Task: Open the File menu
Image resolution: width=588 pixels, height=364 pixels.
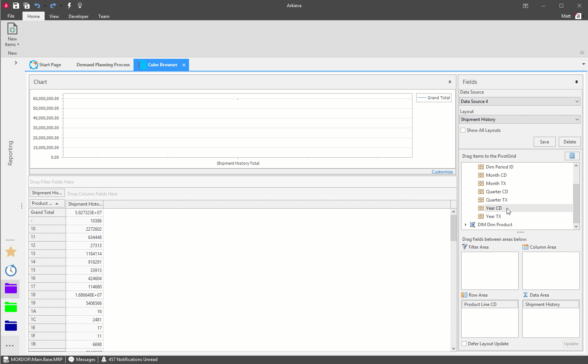Action: tap(11, 16)
